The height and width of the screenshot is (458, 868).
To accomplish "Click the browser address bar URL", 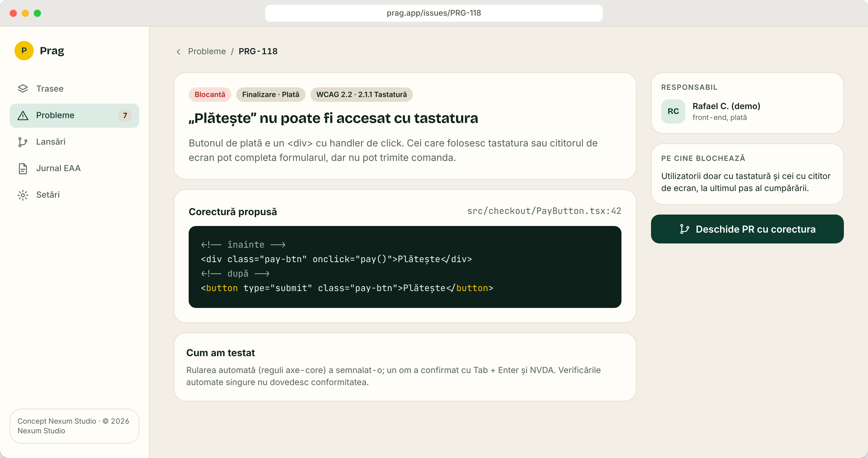I will 434,13.
